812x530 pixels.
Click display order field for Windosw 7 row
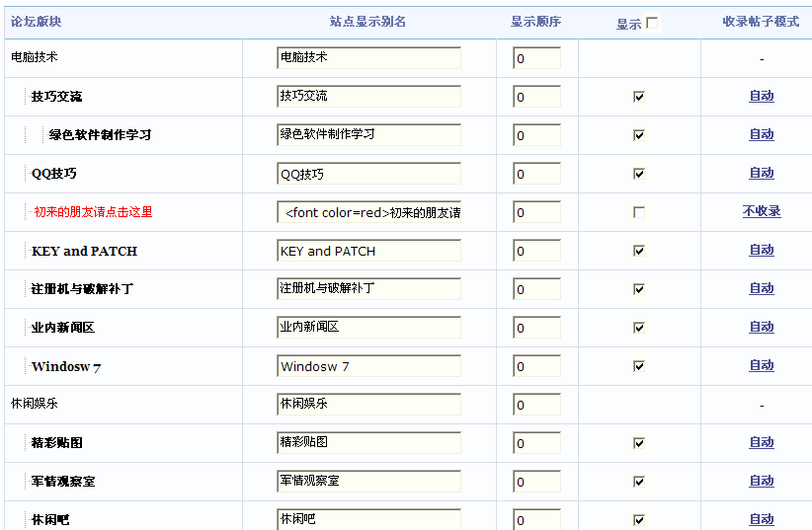[537, 365]
